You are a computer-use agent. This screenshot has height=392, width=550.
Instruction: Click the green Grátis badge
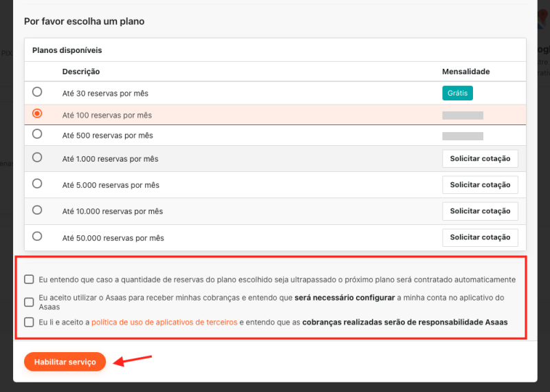[457, 93]
